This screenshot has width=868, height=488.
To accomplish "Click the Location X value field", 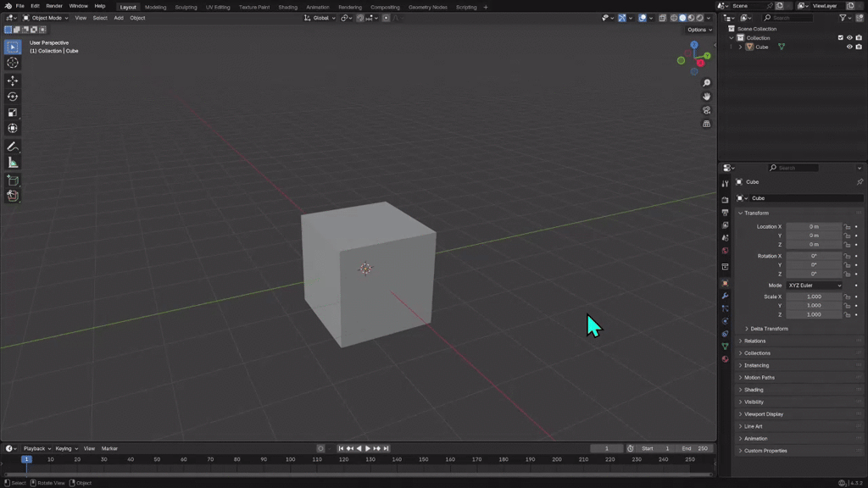I will (x=814, y=227).
